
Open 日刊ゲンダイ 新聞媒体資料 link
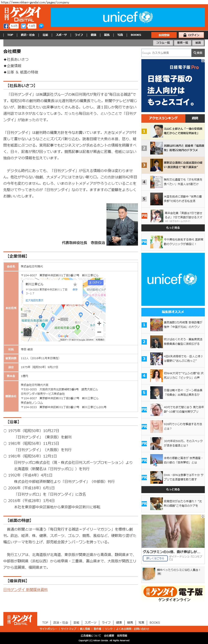pos(25,590)
